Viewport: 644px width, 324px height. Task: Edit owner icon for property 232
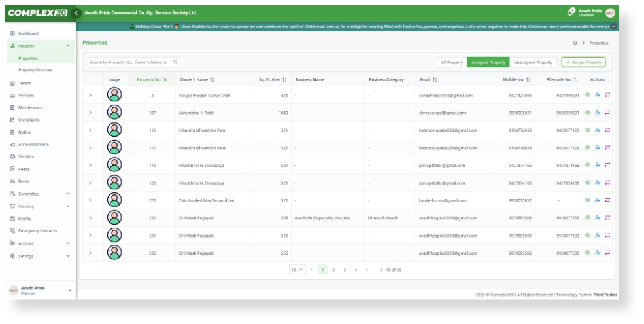597,253
